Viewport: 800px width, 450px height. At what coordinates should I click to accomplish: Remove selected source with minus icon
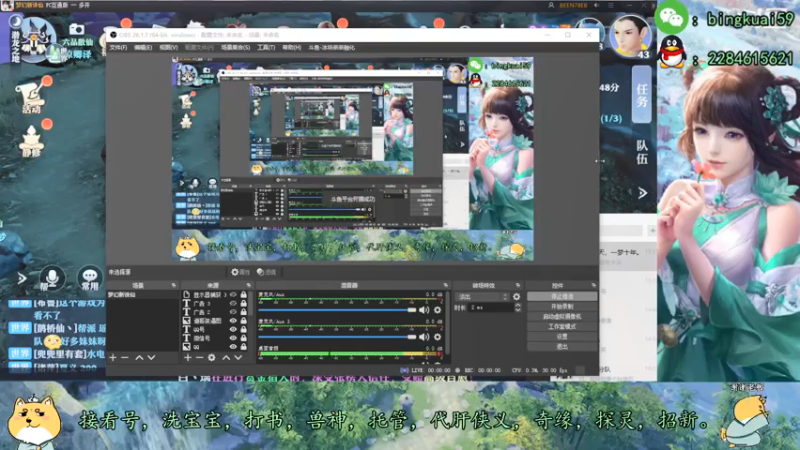point(199,358)
